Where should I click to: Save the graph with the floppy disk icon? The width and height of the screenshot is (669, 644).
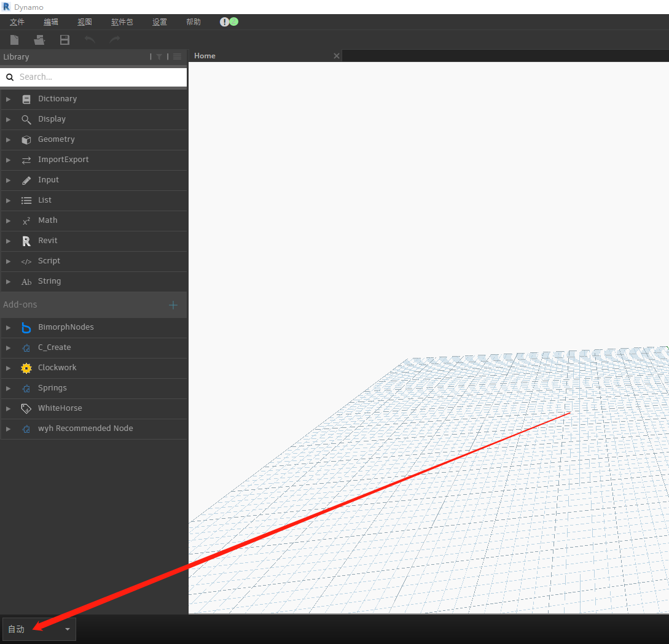[65, 40]
